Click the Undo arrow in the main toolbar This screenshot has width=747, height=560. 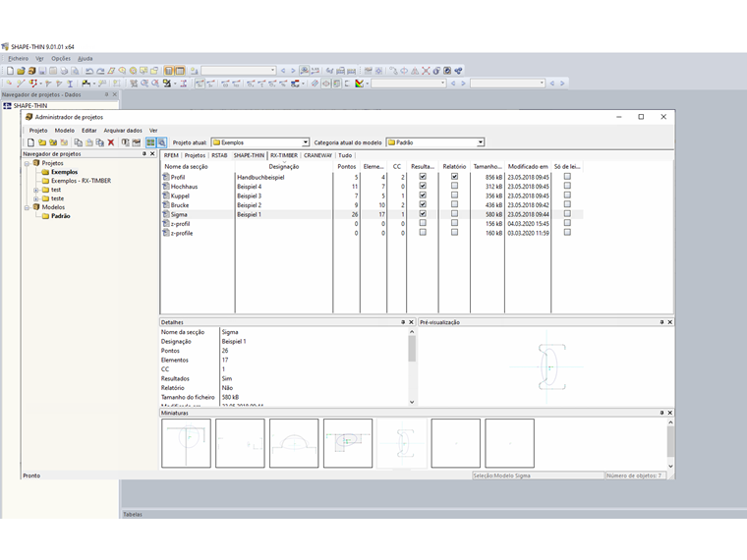[x=89, y=71]
